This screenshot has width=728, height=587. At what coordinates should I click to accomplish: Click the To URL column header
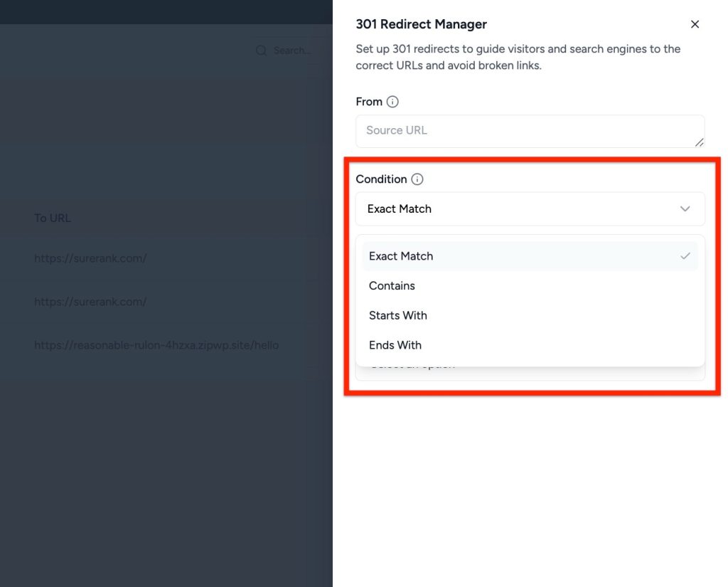pos(53,218)
